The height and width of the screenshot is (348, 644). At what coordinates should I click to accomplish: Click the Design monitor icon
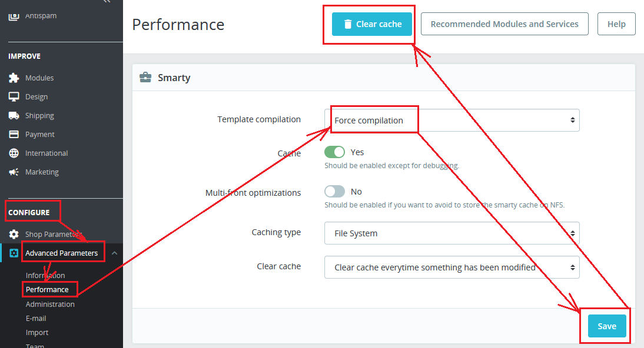(x=14, y=96)
